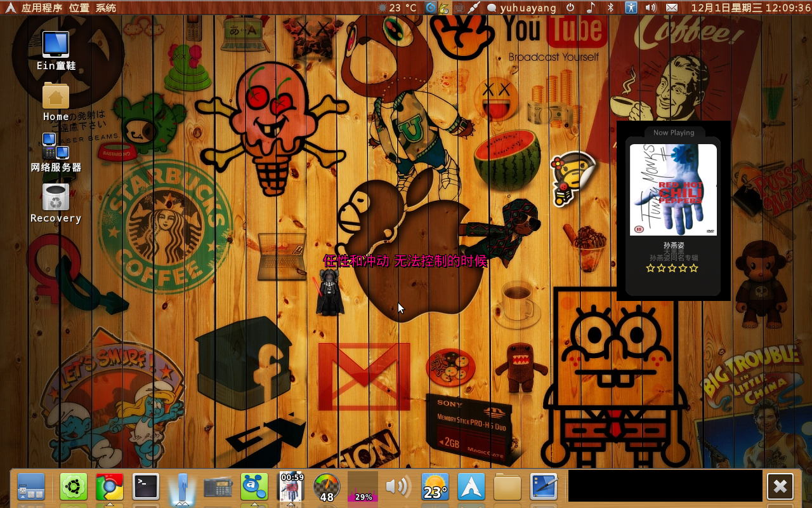This screenshot has height=508, width=812.
Task: Click the power shutdown icon in panel
Action: (570, 8)
